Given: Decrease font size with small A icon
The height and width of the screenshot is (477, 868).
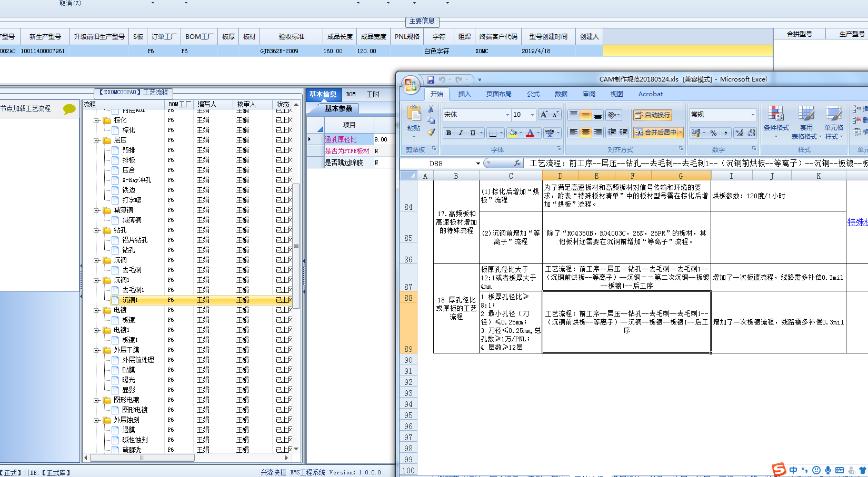Looking at the screenshot, I should tap(555, 115).
